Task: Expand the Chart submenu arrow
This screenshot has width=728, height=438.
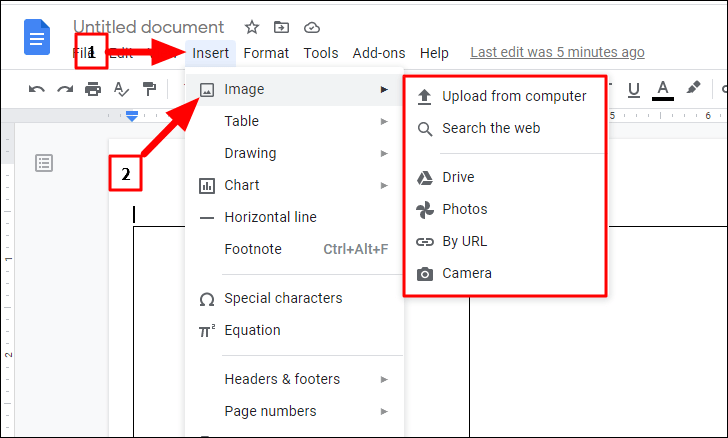Action: pyautogui.click(x=384, y=186)
